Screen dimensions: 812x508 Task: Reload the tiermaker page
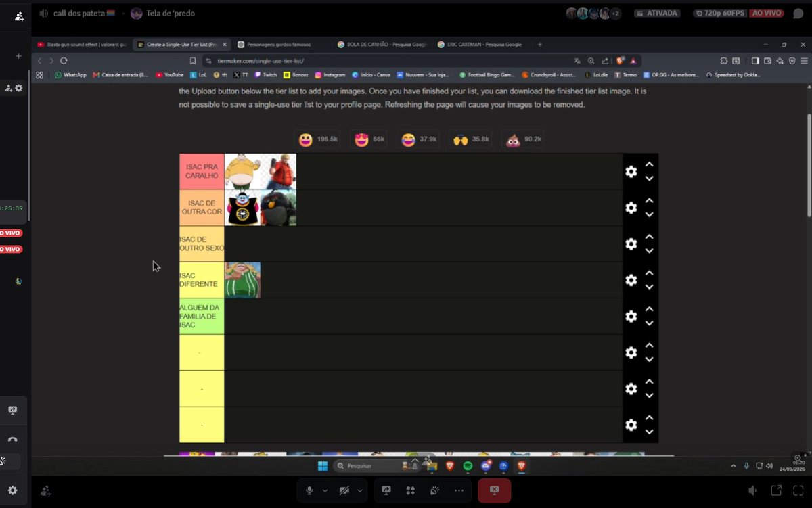coord(64,60)
